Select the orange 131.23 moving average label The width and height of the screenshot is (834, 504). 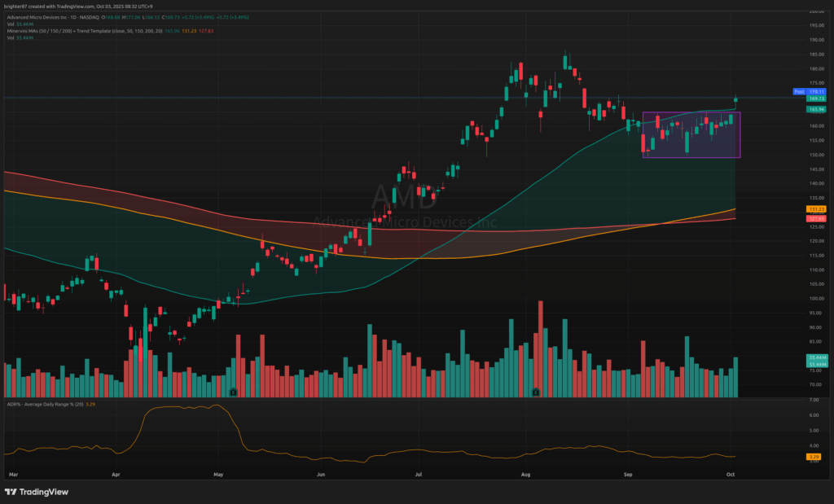(x=817, y=209)
